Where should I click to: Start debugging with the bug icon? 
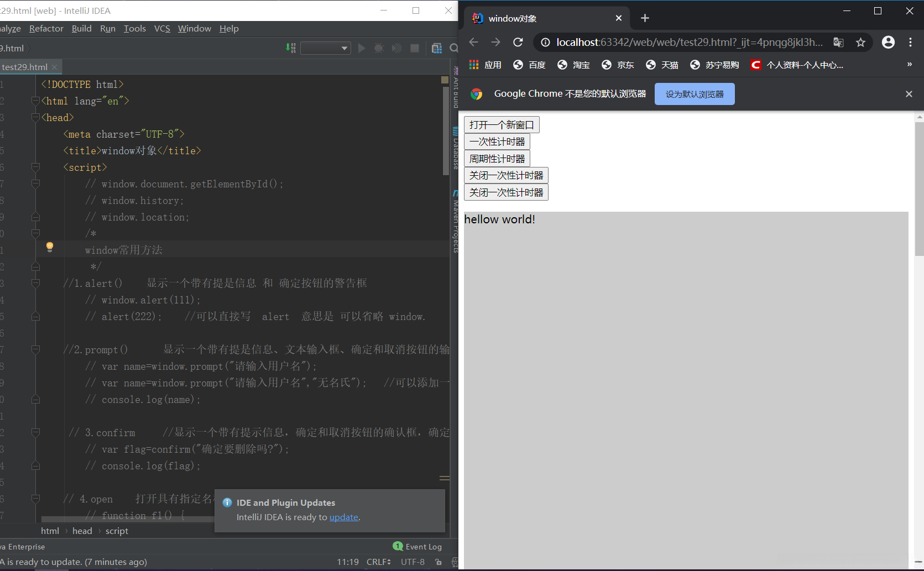coord(379,48)
